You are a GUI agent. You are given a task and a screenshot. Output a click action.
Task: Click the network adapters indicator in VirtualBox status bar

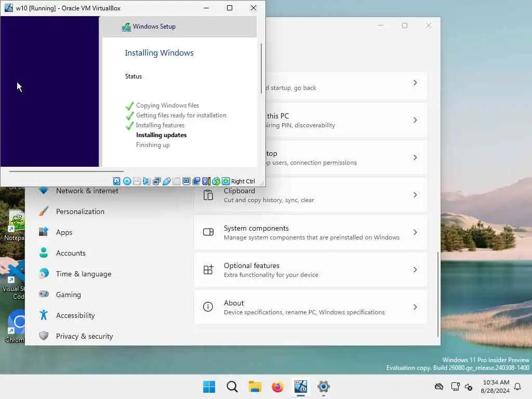(x=156, y=181)
